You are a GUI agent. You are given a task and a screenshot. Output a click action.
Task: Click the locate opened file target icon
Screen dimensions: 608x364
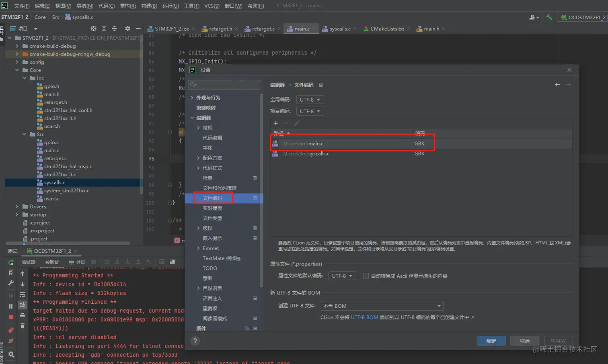(x=93, y=29)
